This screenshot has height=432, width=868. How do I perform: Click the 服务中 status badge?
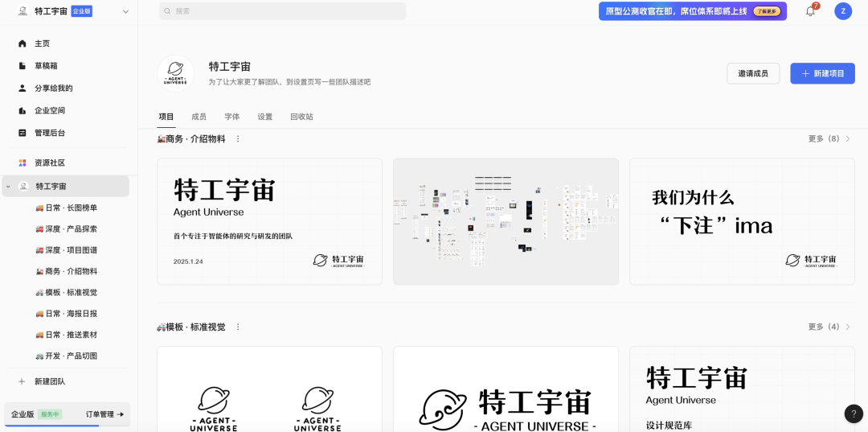click(x=51, y=414)
